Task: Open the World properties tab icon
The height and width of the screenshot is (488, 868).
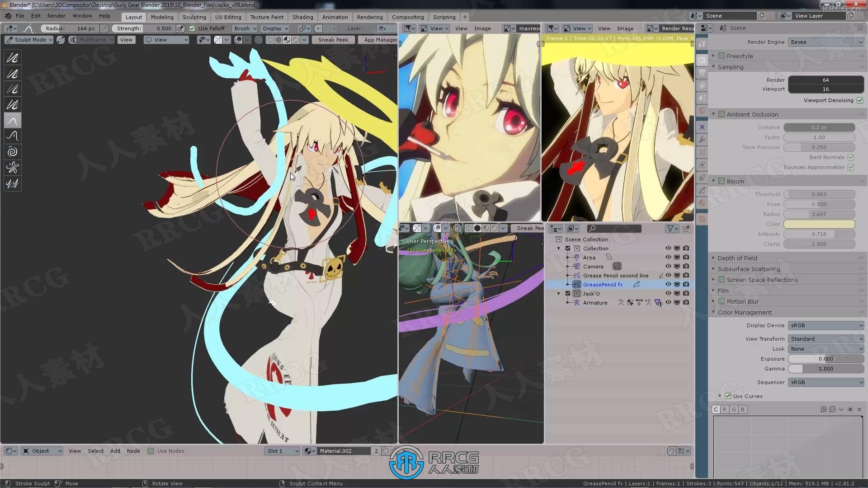Action: (x=702, y=110)
